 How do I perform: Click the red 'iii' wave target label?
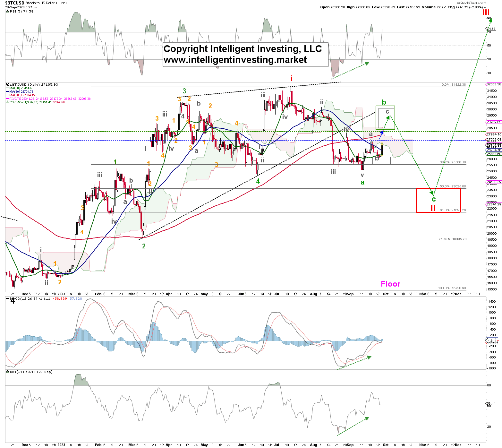coord(486,13)
